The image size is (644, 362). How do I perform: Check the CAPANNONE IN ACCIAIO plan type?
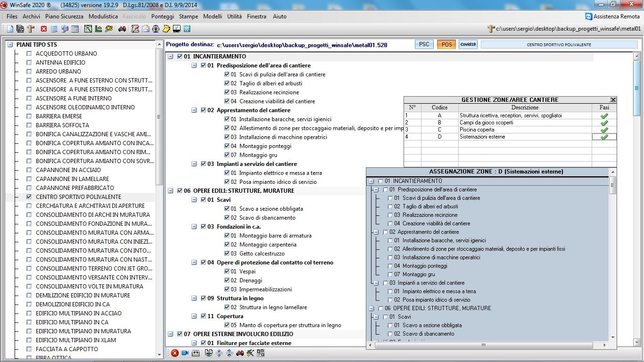(29, 170)
